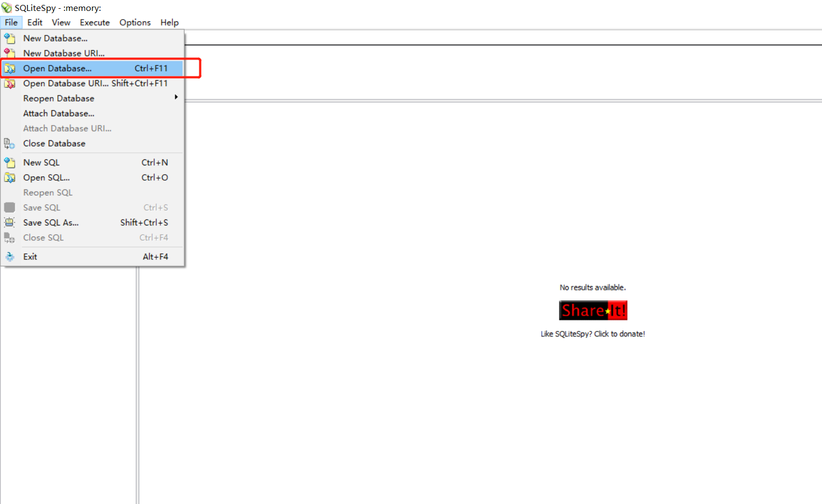Click the Open Database folder icon

pyautogui.click(x=10, y=68)
